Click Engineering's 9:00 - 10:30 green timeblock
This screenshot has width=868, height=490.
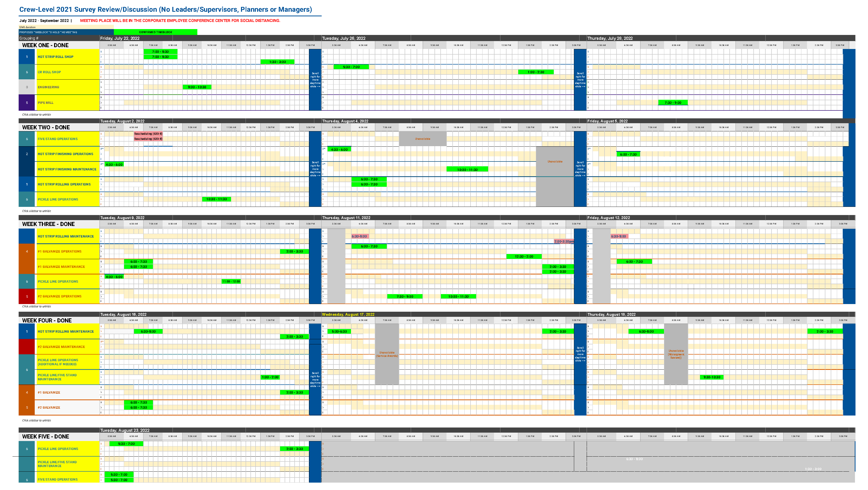pyautogui.click(x=197, y=87)
